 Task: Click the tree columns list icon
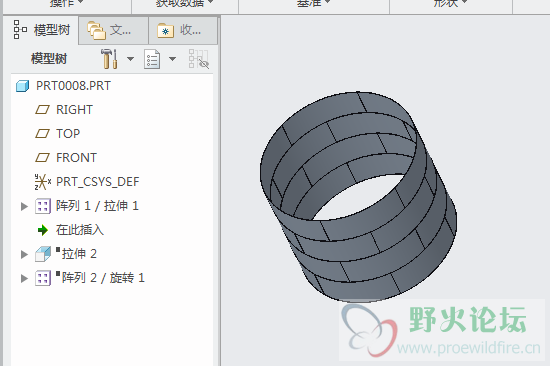pos(152,59)
